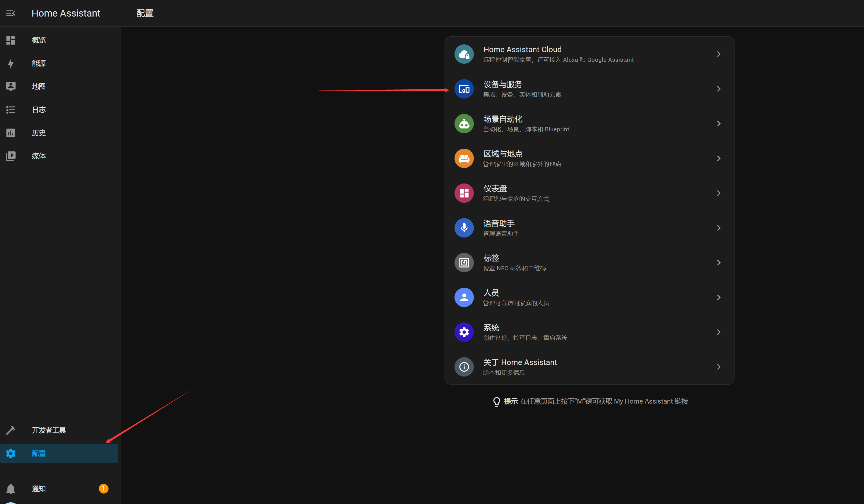Screen dimensions: 864x504
Task: Click the 通知 bell icon
Action: click(10, 489)
